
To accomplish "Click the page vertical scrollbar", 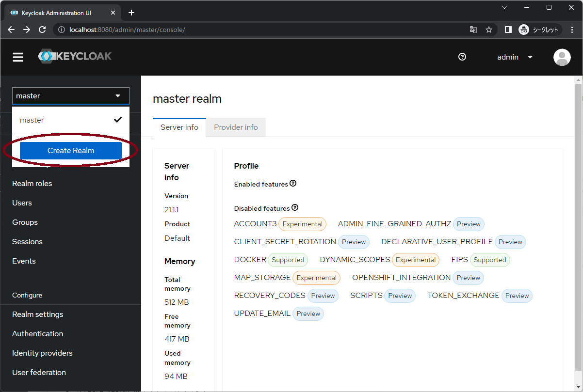I will [578, 228].
